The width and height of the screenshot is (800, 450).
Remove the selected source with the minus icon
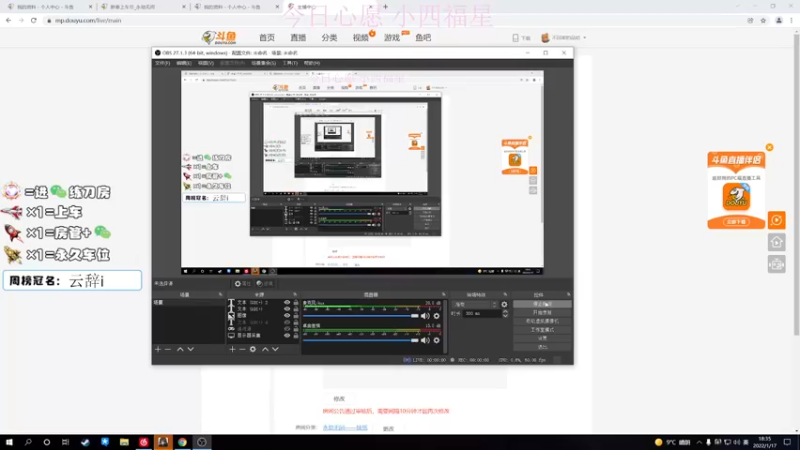coord(242,349)
